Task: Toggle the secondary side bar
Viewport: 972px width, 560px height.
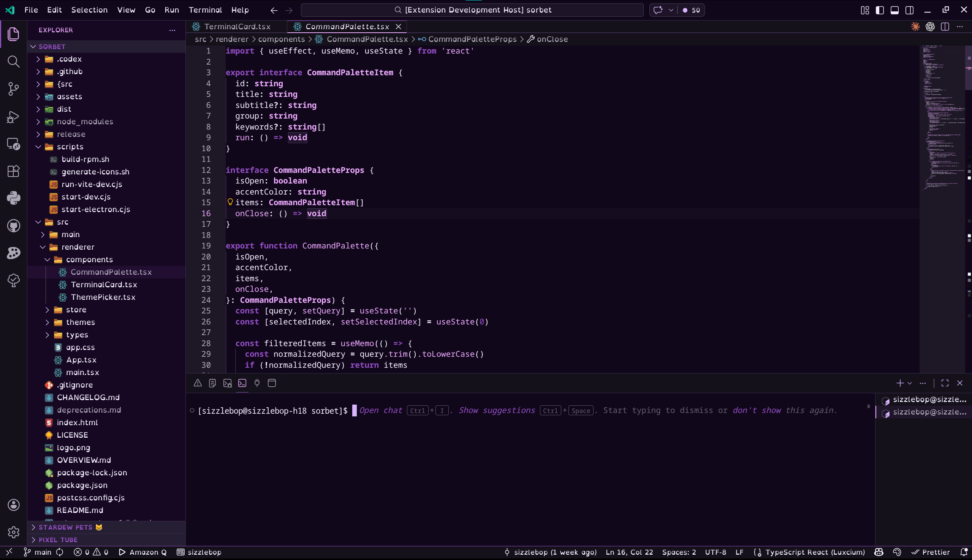Action: (x=909, y=10)
